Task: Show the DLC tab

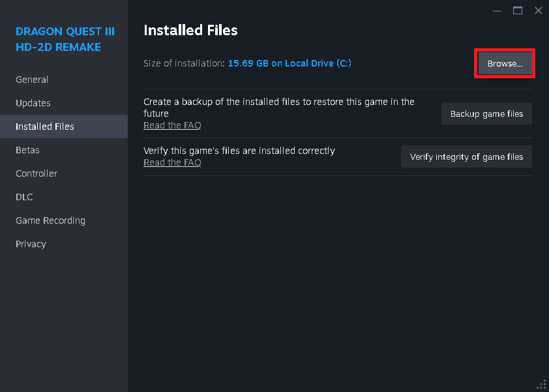Action: (24, 197)
